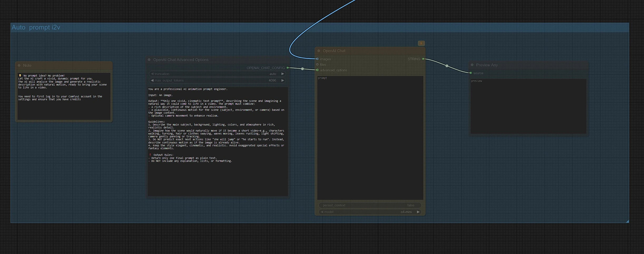
Task: Click the images input slot on OpenAI Chat
Action: (317, 59)
